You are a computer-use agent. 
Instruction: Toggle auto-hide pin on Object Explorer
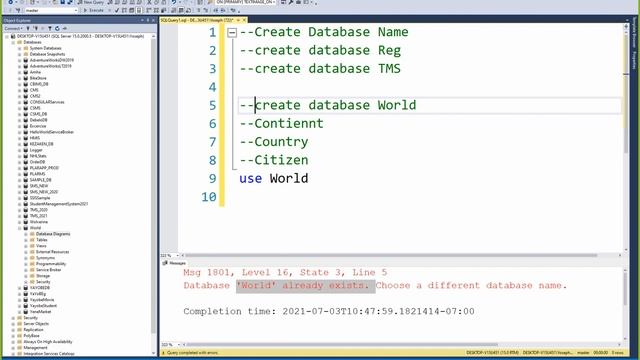[148, 20]
